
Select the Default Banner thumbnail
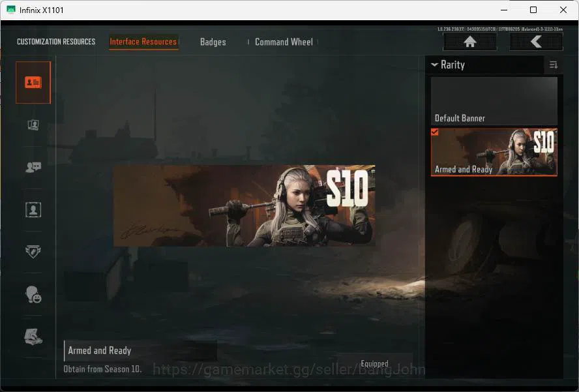click(494, 101)
